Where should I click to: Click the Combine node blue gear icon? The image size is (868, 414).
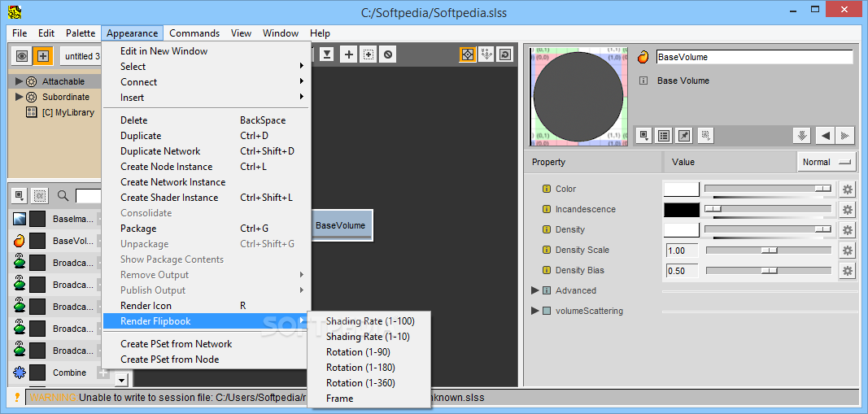click(19, 373)
